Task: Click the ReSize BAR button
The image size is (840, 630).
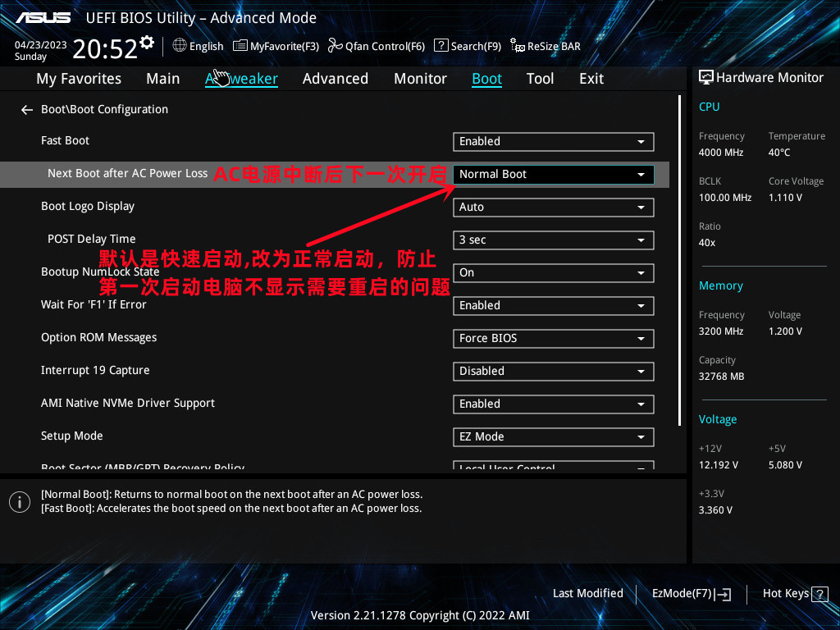Action: pyautogui.click(x=546, y=46)
